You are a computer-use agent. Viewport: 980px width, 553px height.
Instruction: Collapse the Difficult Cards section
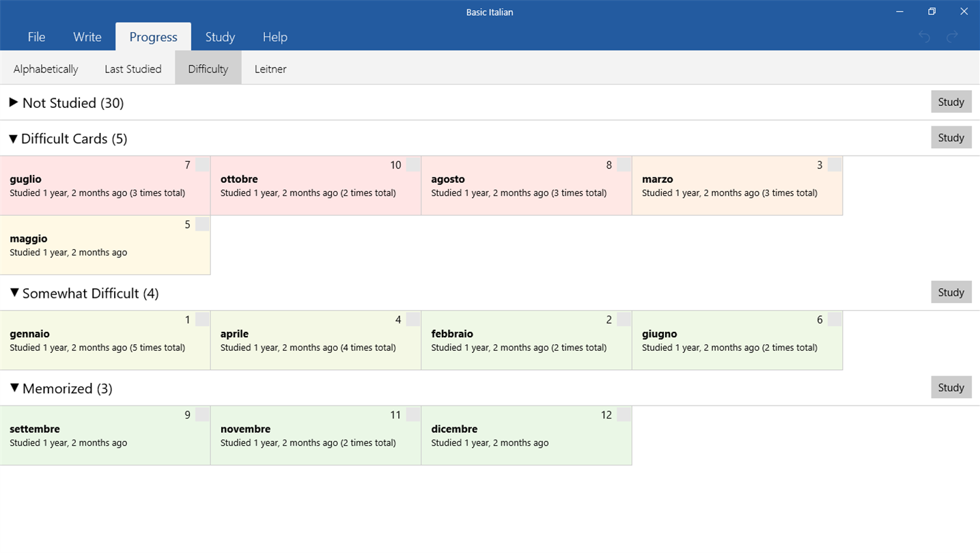coord(13,139)
